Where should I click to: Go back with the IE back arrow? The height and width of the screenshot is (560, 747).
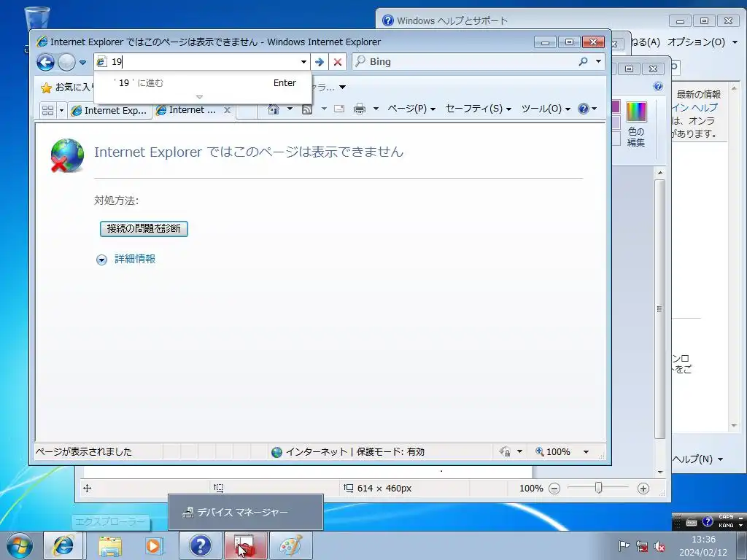click(x=45, y=62)
